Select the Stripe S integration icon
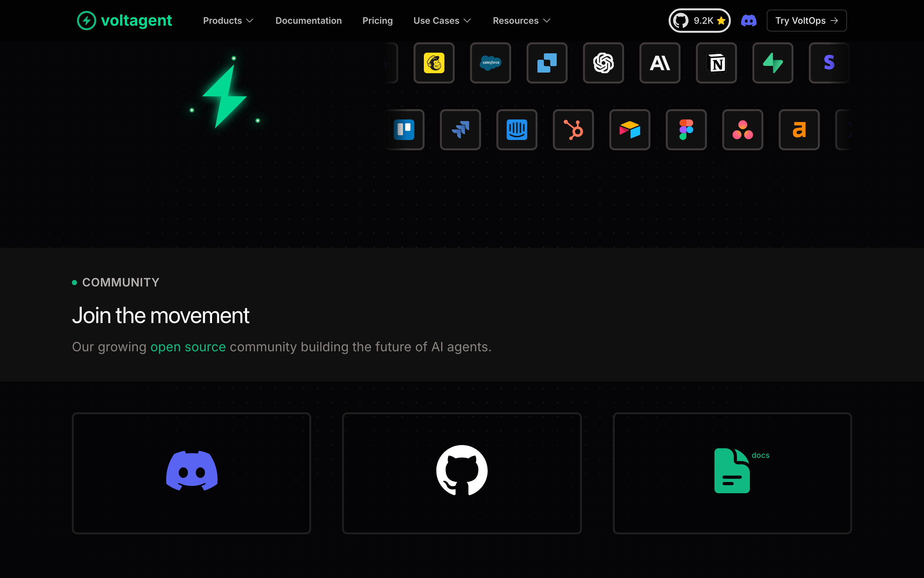 coord(829,63)
